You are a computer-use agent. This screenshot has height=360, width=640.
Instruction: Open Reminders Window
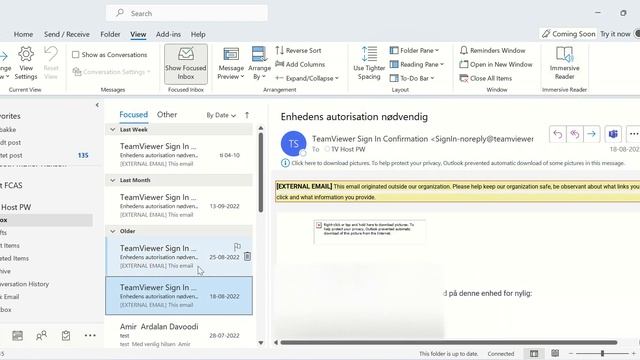[x=492, y=50]
